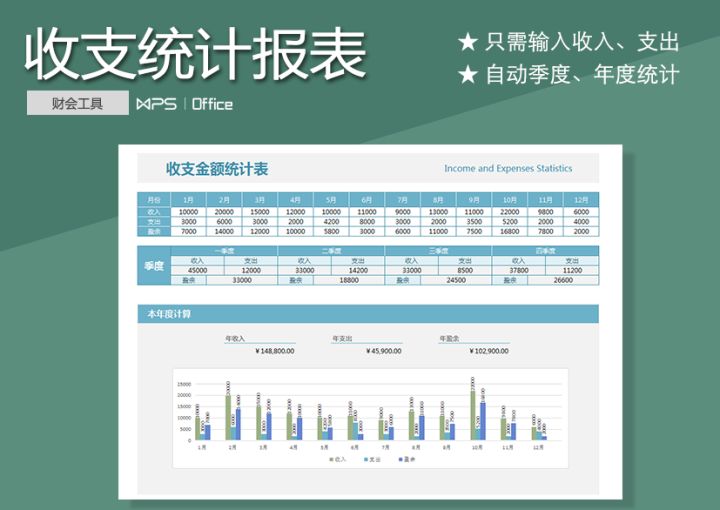The width and height of the screenshot is (720, 510).
Task: Click the star before 只需输入收入、支出
Action: [467, 42]
